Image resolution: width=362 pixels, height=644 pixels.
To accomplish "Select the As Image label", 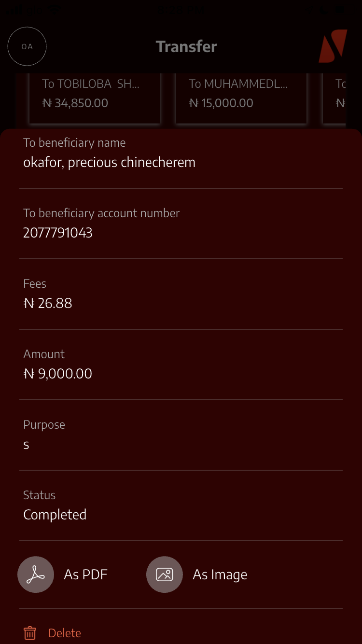I will pyautogui.click(x=220, y=574).
